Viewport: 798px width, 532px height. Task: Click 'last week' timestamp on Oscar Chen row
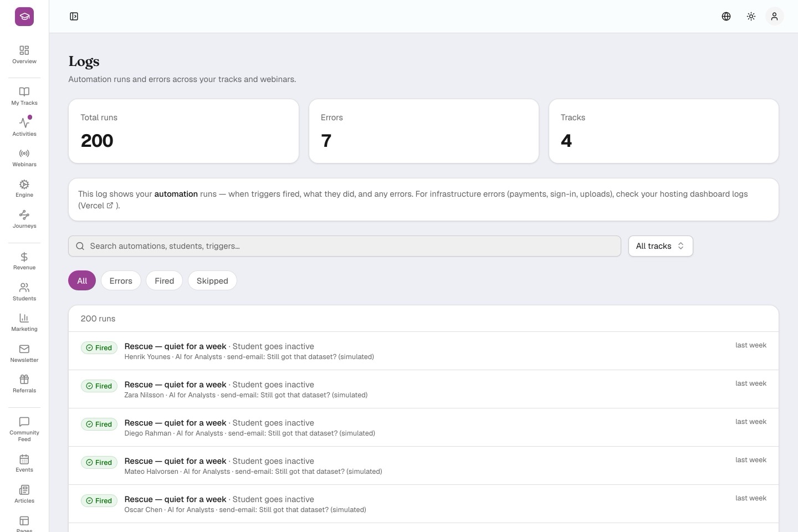(751, 498)
